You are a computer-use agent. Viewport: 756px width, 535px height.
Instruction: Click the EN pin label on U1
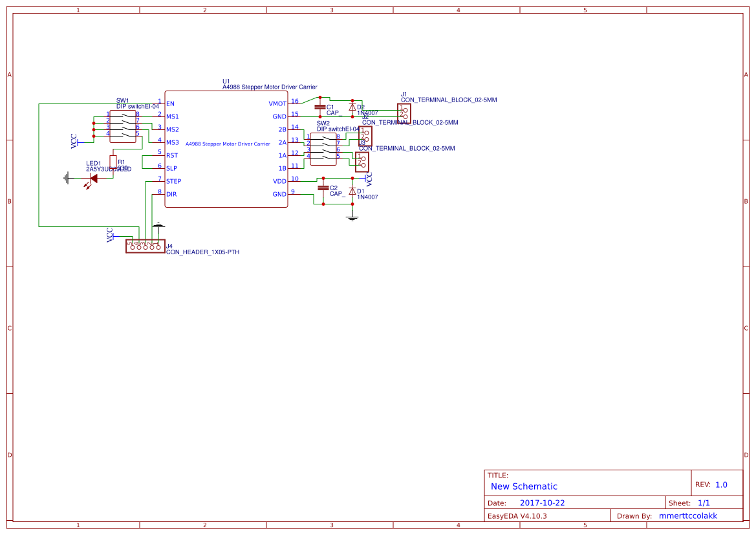tap(170, 104)
